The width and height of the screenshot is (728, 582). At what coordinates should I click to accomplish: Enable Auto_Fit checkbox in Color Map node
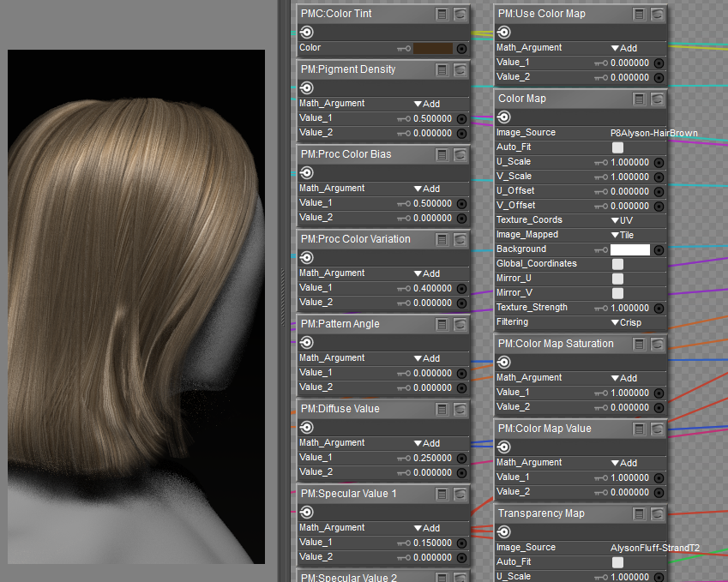(617, 147)
